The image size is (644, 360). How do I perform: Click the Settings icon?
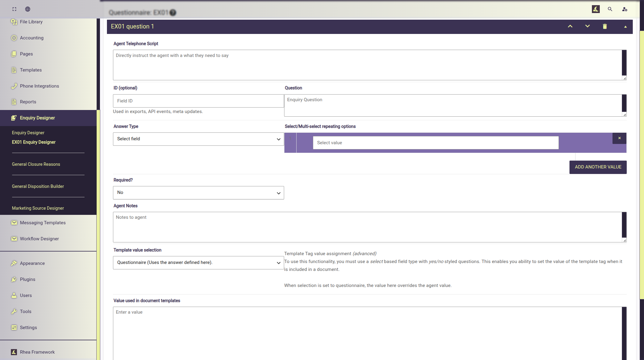14,328
